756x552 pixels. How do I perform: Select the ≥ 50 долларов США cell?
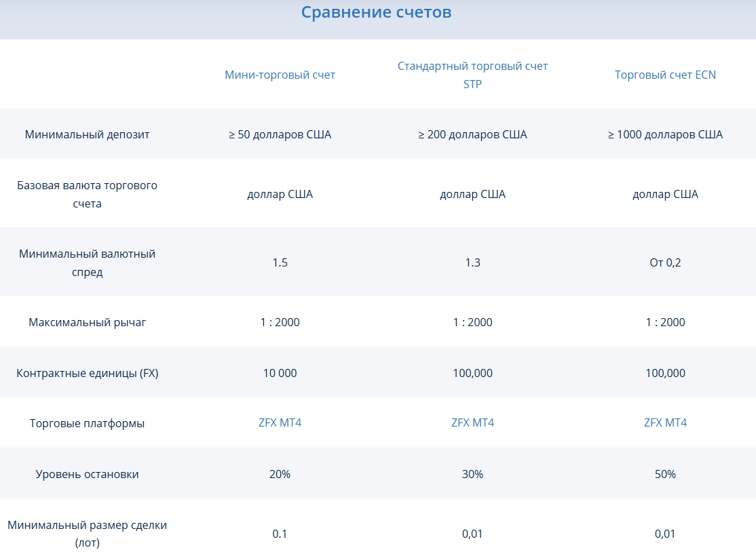click(280, 134)
